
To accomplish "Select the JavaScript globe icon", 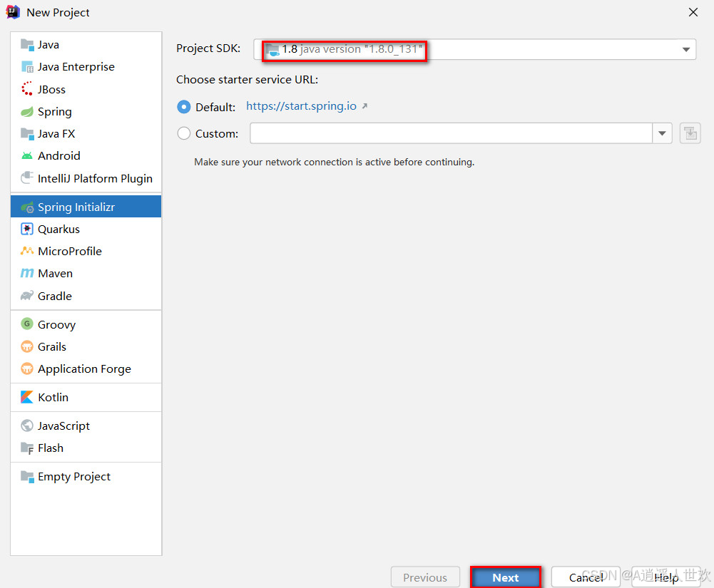I will point(27,425).
